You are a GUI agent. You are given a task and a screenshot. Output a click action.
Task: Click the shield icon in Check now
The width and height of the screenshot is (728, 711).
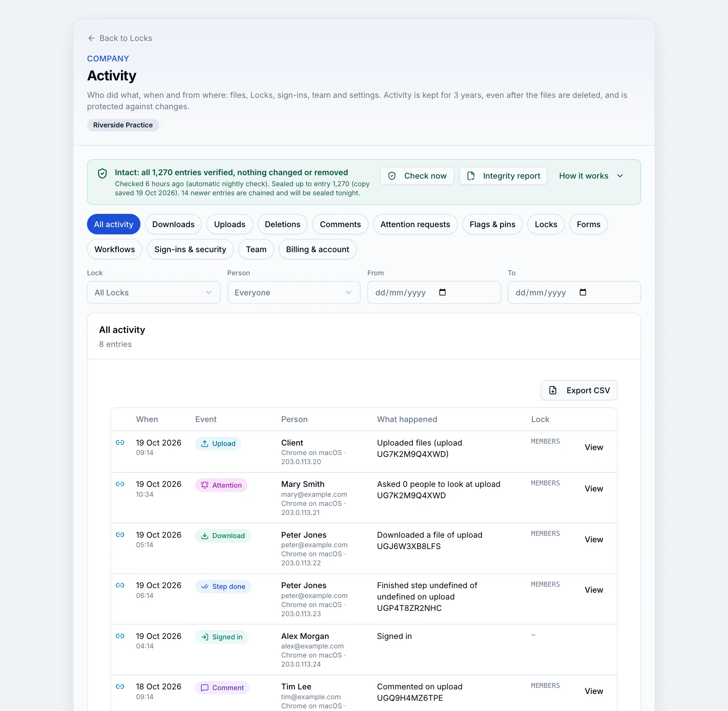[x=392, y=176]
